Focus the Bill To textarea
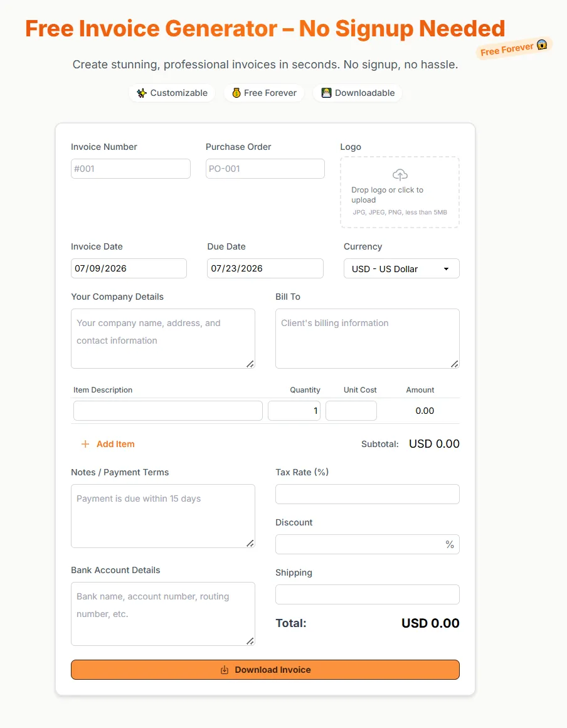The height and width of the screenshot is (728, 567). click(368, 339)
